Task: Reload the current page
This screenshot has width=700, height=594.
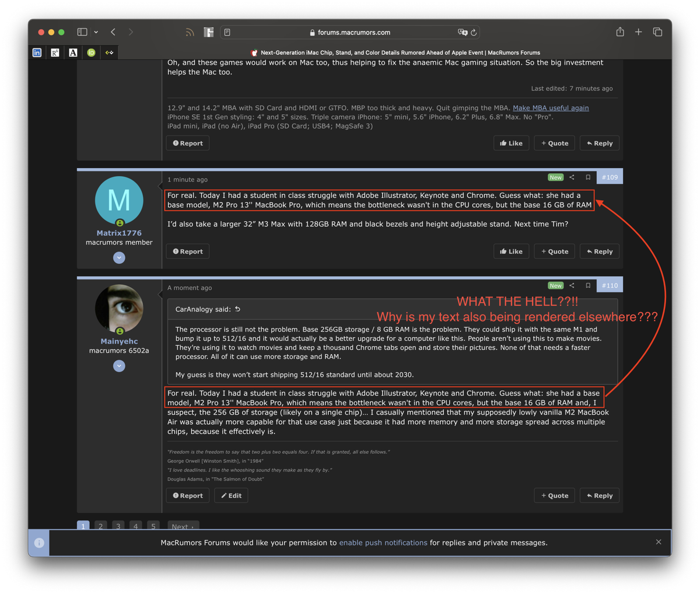Action: tap(474, 33)
